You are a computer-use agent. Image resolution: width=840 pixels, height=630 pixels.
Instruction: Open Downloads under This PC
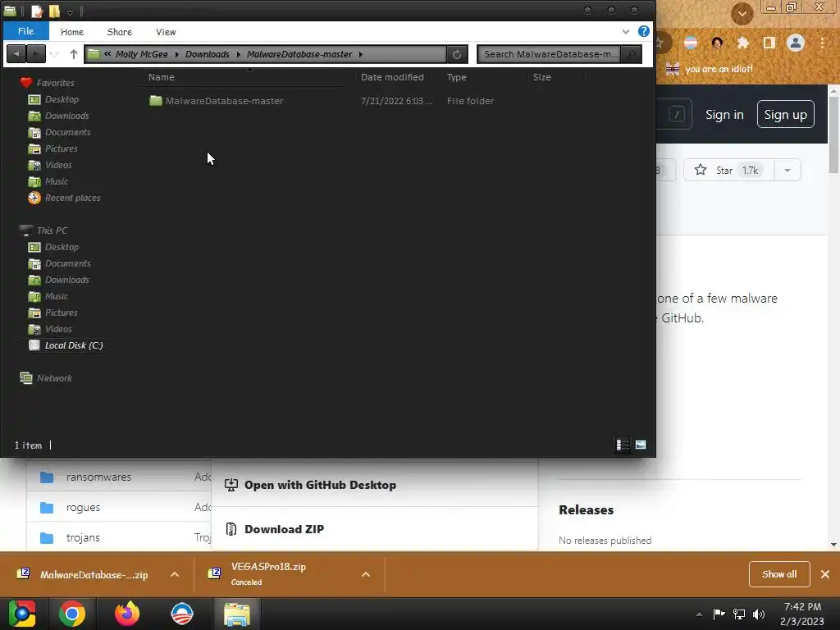coord(67,280)
